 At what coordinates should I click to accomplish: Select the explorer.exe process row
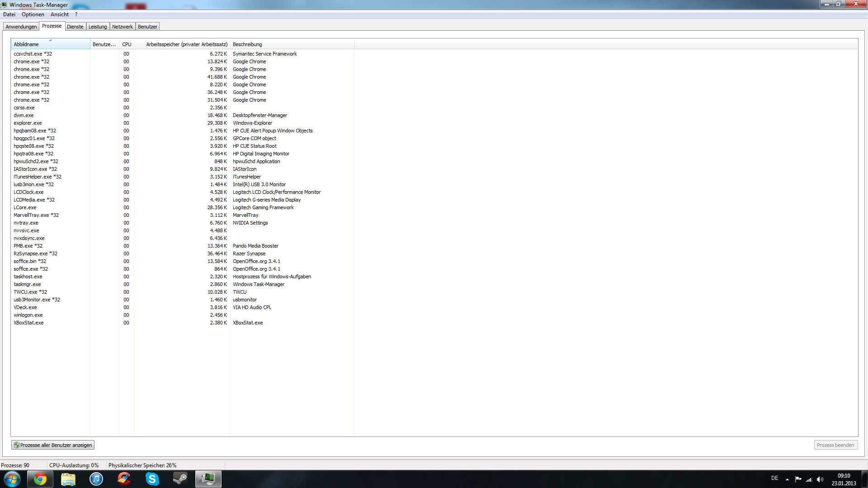tap(28, 123)
